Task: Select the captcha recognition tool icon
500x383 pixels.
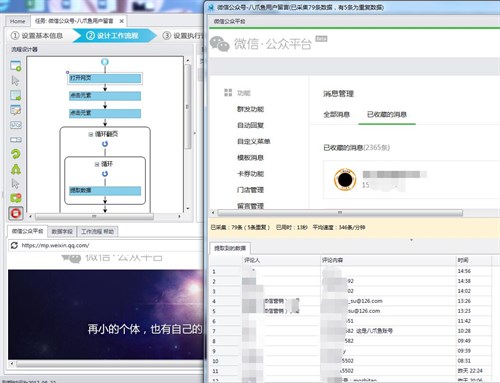Action: (16, 125)
